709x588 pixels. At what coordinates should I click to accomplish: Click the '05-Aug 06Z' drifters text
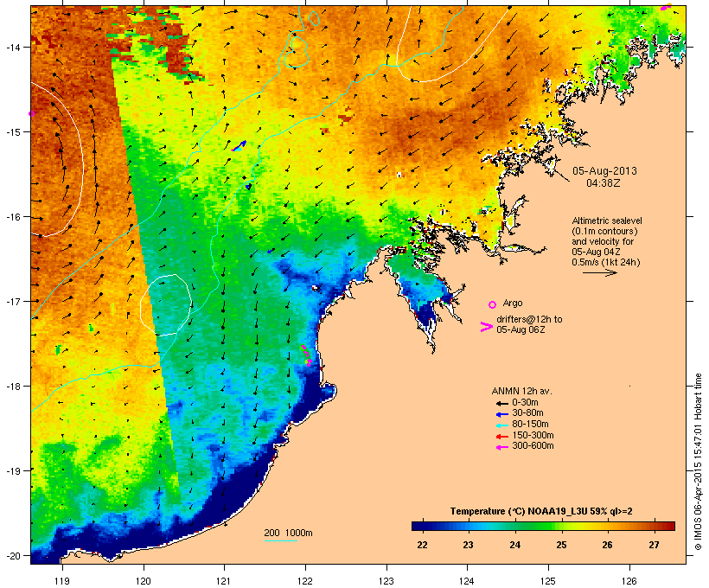click(x=521, y=329)
